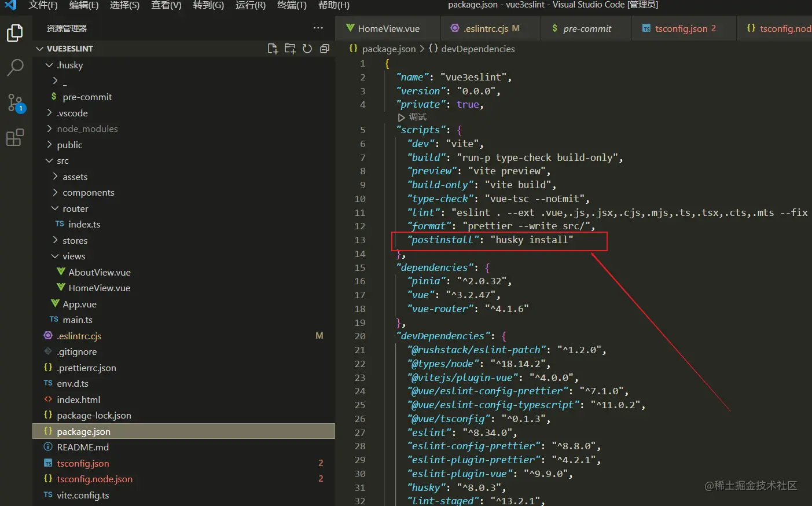Screen dimensions: 812x506
Task: Open index.html file
Action: click(x=183, y=399)
